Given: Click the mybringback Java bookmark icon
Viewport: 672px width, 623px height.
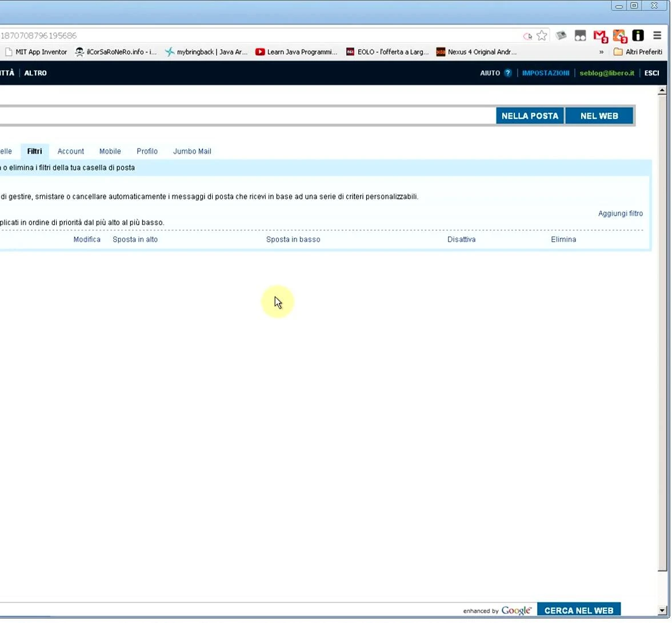Looking at the screenshot, I should (x=170, y=51).
